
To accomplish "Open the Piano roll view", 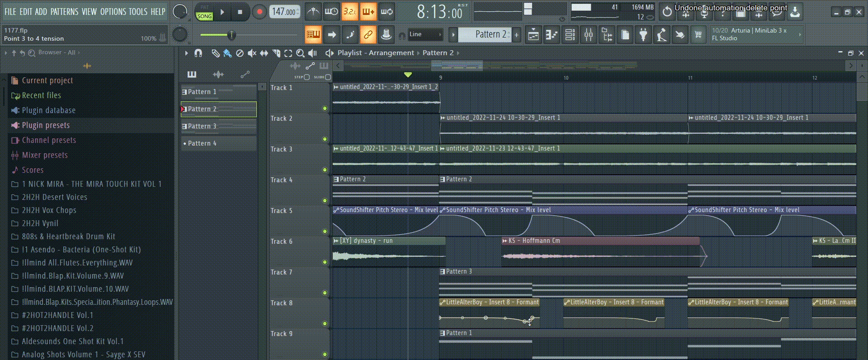I will (x=552, y=35).
